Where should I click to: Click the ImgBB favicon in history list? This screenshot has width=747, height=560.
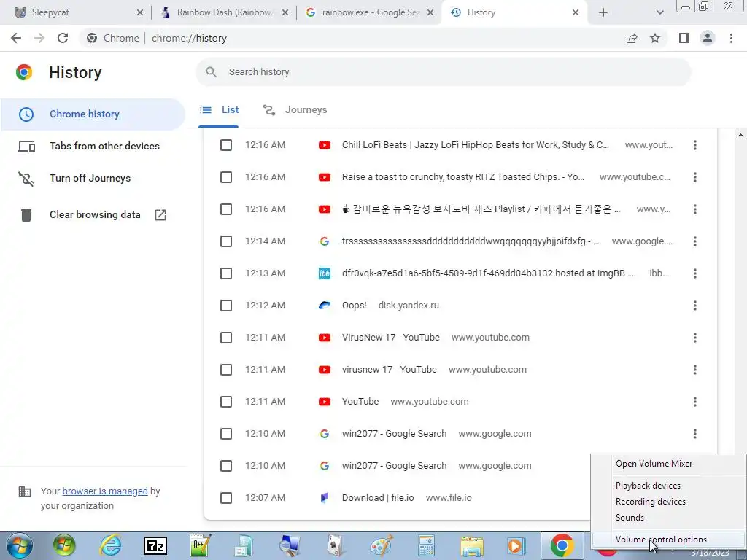point(325,273)
